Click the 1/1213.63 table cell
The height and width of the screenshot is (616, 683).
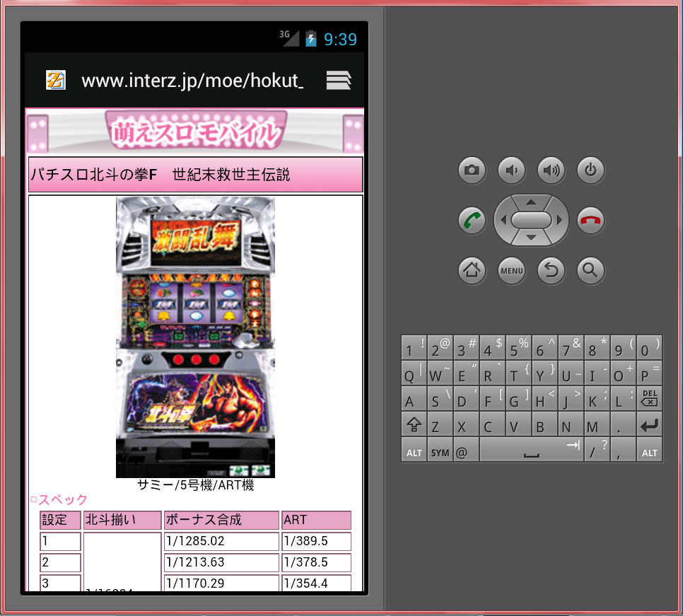221,562
